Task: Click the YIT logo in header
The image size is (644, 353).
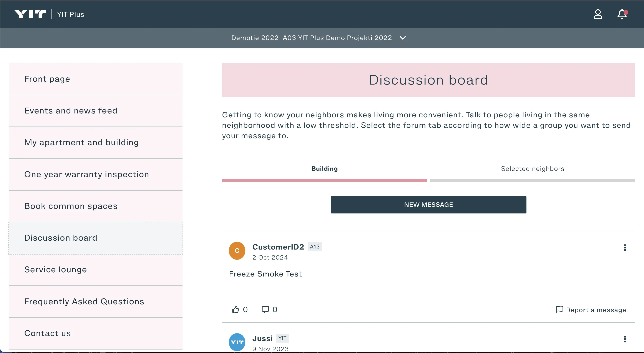Action: click(x=30, y=14)
